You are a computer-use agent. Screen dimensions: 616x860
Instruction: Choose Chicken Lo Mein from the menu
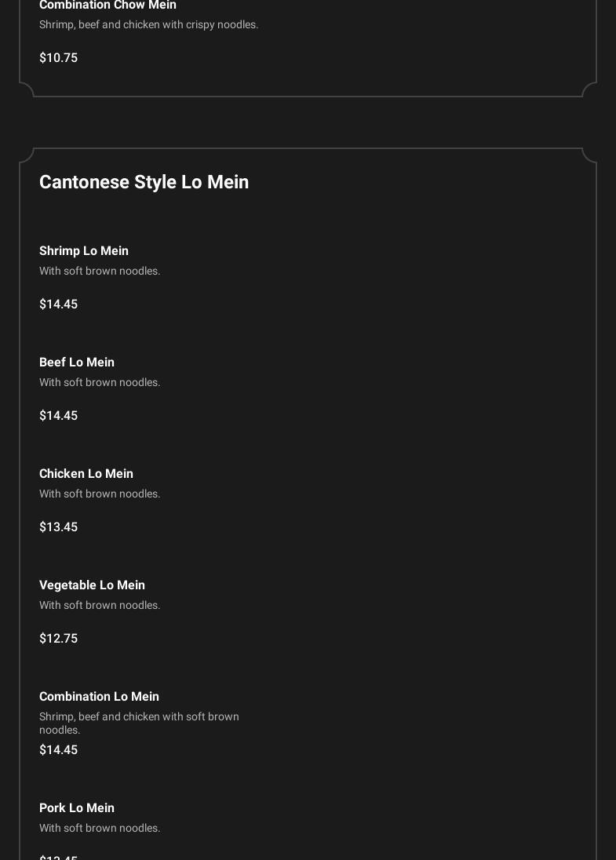point(86,474)
